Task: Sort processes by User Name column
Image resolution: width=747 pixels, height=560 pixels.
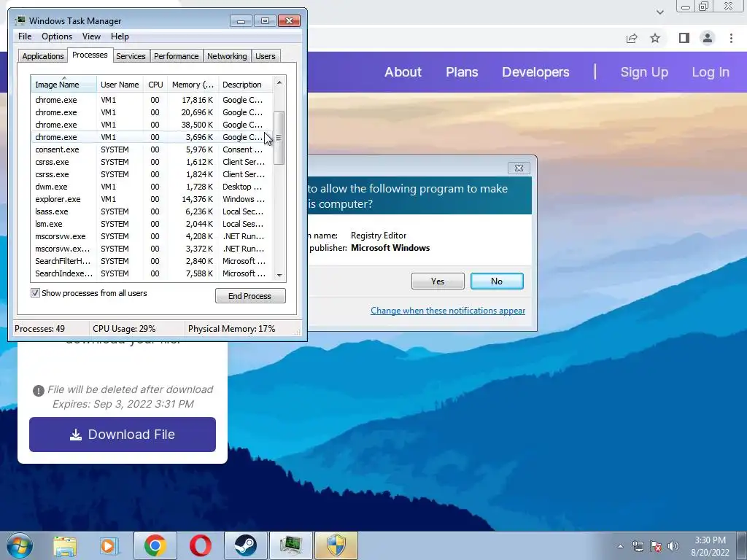Action: point(120,85)
